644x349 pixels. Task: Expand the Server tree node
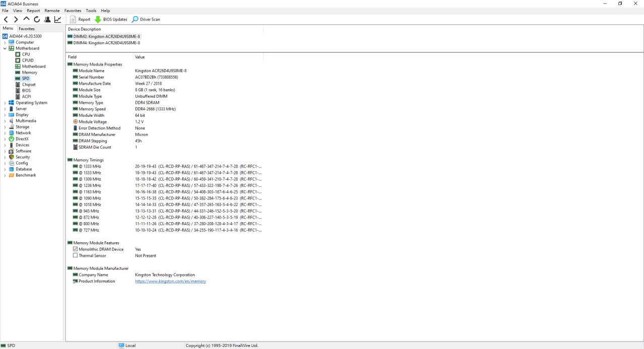click(x=5, y=109)
